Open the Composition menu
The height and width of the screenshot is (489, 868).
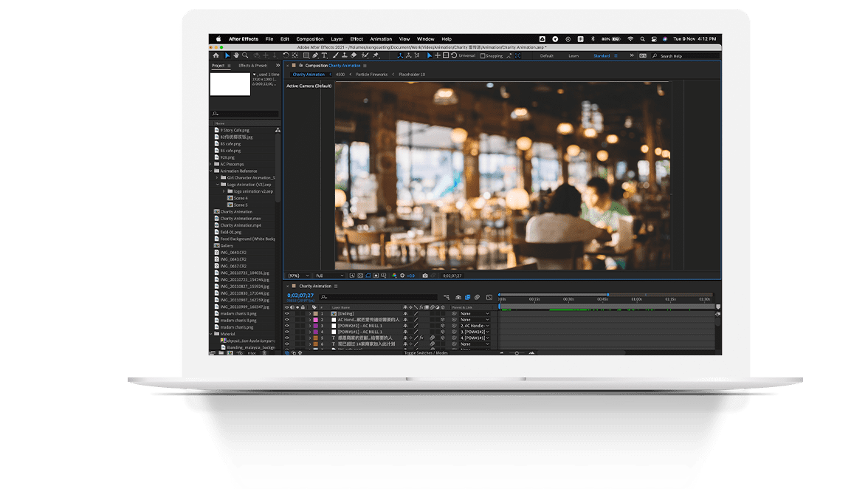tap(310, 39)
